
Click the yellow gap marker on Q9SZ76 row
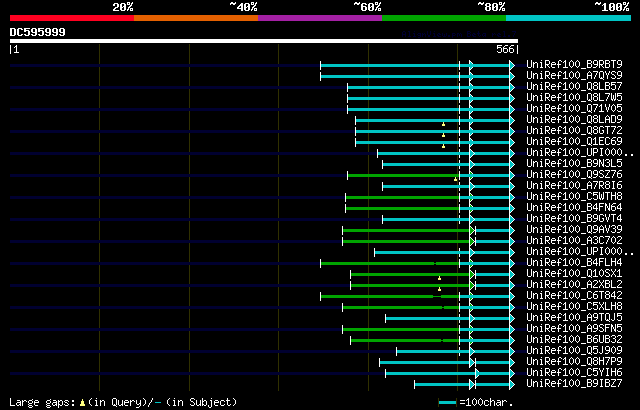tap(456, 179)
